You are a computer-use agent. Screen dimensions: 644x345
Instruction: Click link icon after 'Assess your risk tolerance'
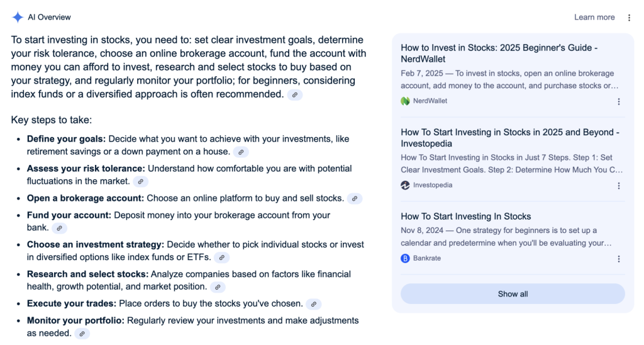(x=140, y=182)
